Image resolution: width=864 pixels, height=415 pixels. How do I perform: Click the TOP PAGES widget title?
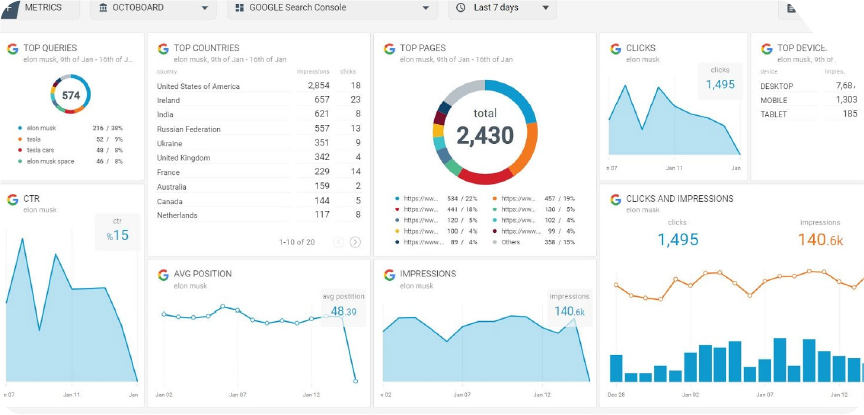point(423,48)
